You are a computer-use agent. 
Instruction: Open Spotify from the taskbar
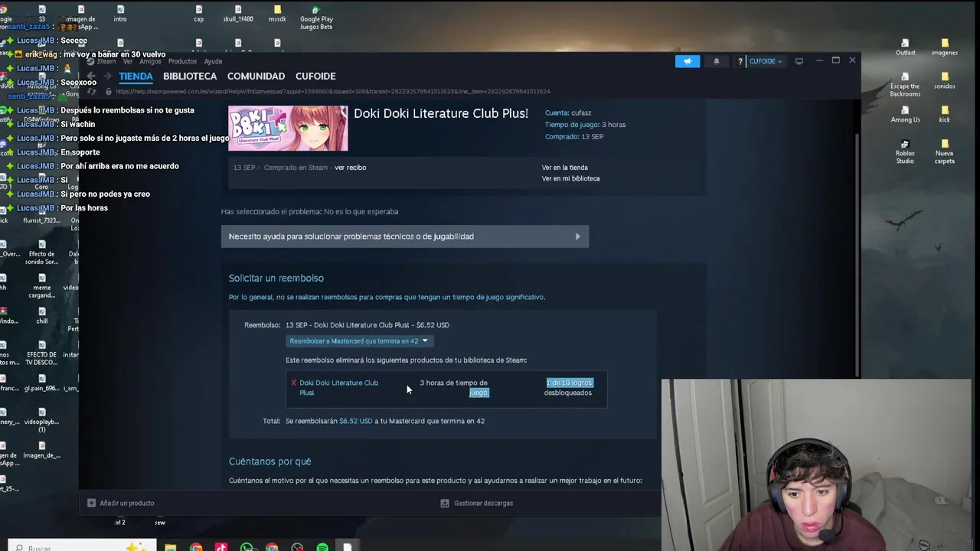tap(322, 547)
